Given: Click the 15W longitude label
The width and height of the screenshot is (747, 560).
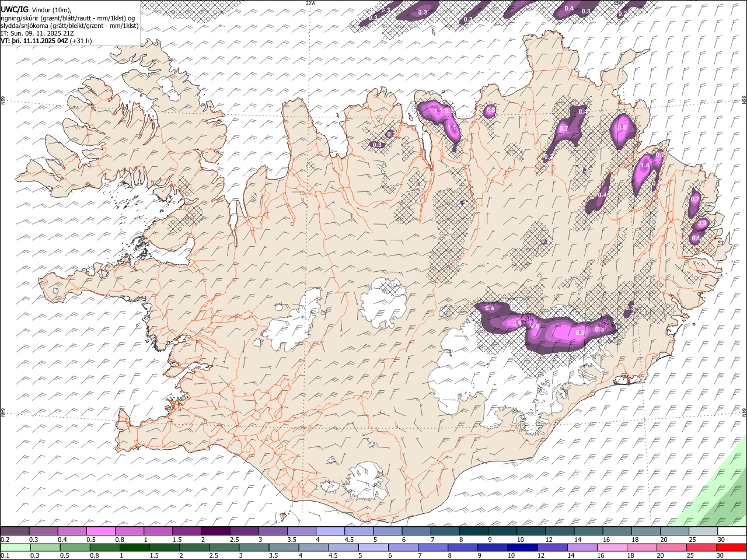Looking at the screenshot, I should 619,3.
